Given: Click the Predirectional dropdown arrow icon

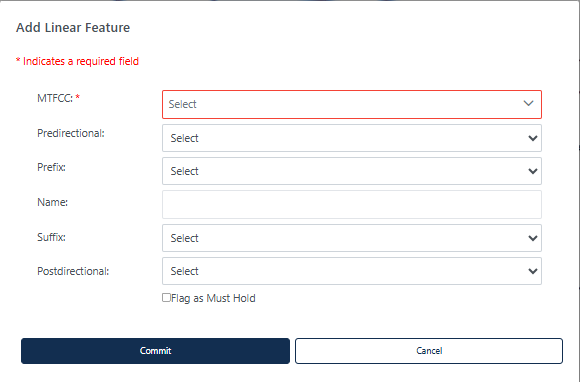Looking at the screenshot, I should tap(533, 138).
